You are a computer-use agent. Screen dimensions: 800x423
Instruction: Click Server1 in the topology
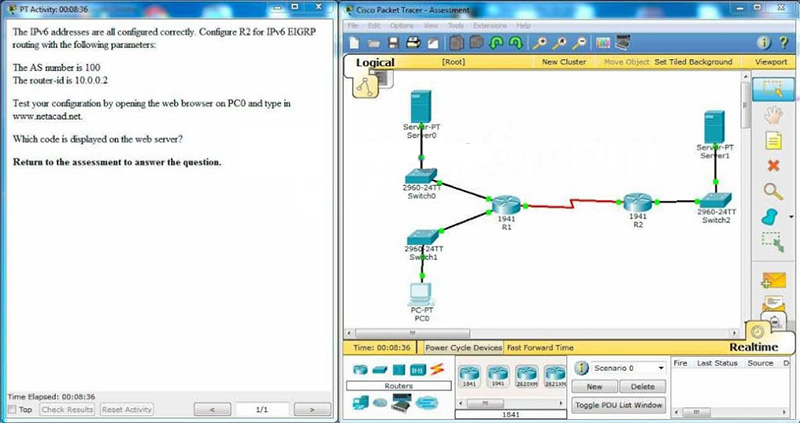714,127
